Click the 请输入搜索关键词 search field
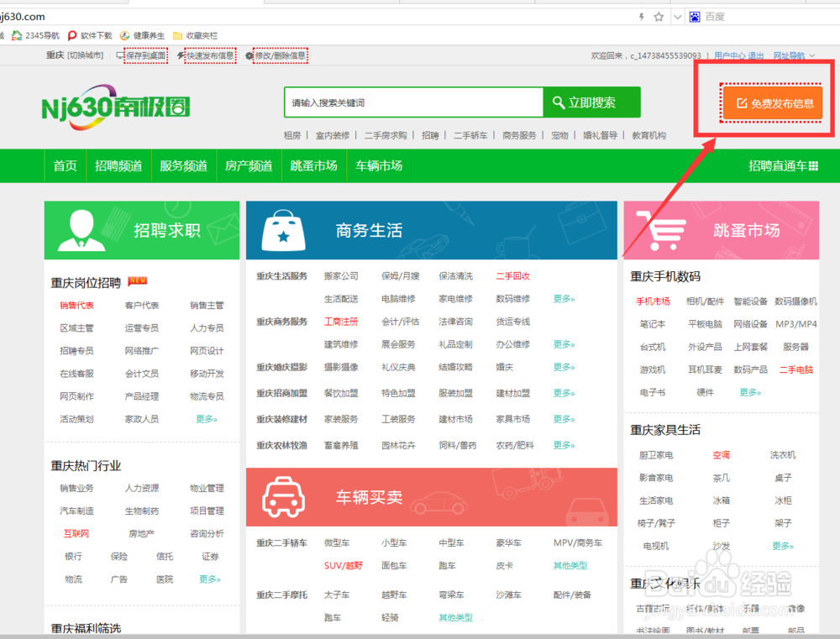Screen dimensions: 840x639 [412, 102]
